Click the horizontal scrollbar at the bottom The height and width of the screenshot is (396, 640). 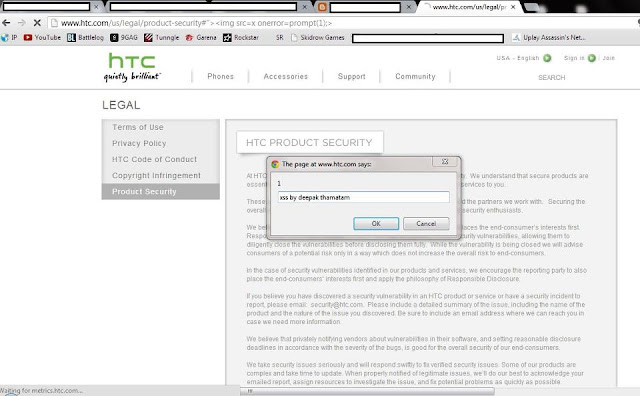tap(367, 391)
